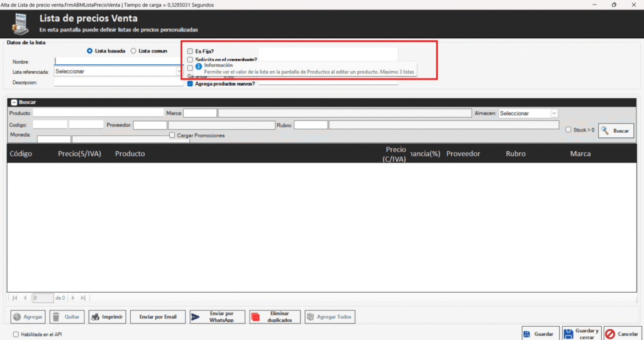This screenshot has height=340, width=644.
Task: Enable the Stock > 0 checkbox
Action: tap(569, 130)
